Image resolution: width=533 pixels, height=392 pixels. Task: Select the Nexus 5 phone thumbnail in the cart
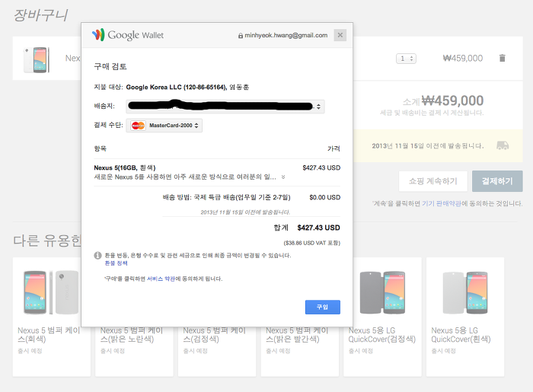click(x=37, y=60)
